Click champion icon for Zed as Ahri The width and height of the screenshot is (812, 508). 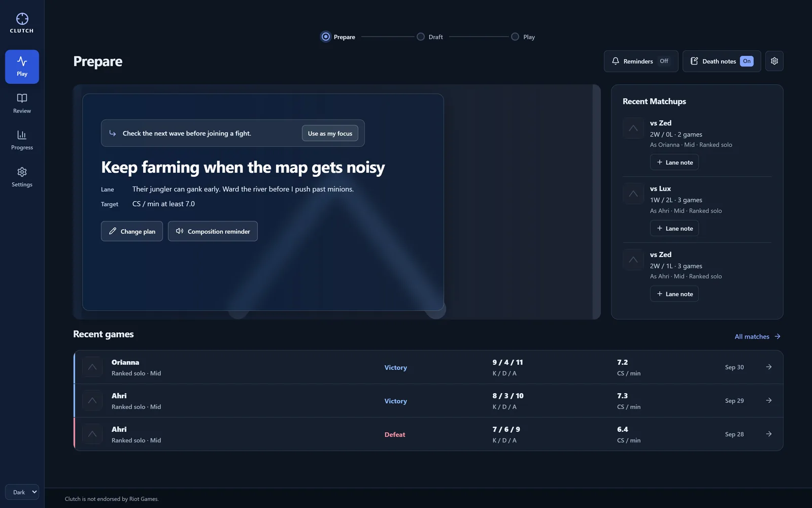(x=633, y=260)
